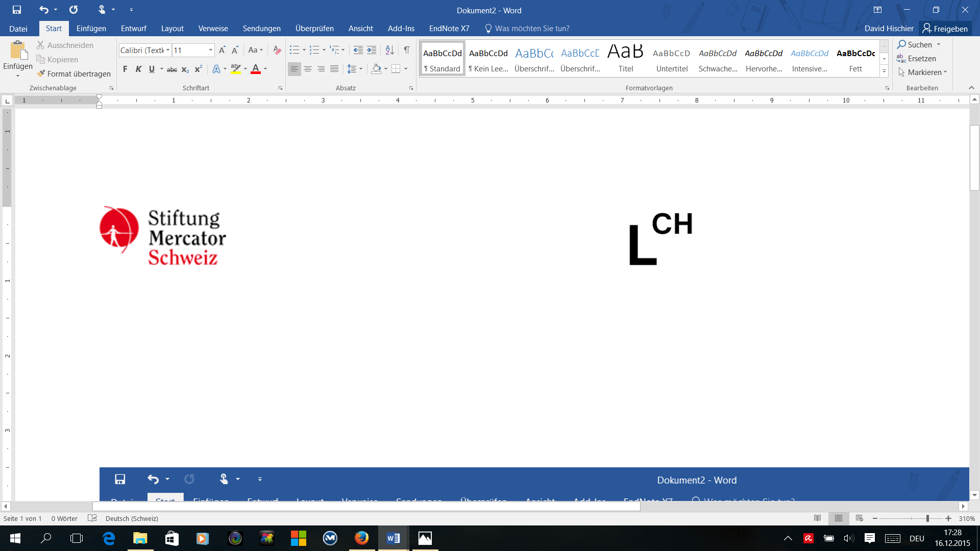Toggle underline formatting (U)
The height and width of the screenshot is (551, 980).
click(152, 69)
